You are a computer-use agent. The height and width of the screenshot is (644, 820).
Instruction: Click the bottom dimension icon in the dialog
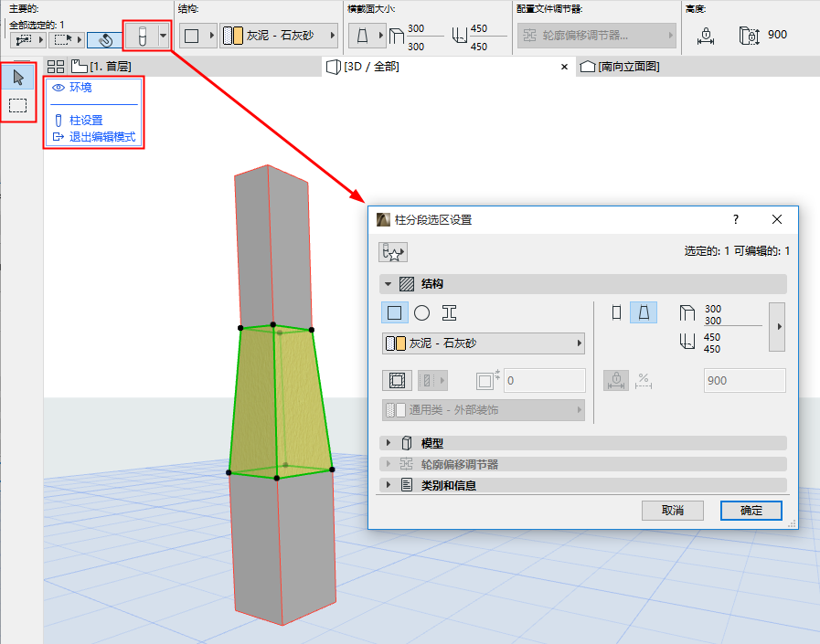(x=687, y=342)
